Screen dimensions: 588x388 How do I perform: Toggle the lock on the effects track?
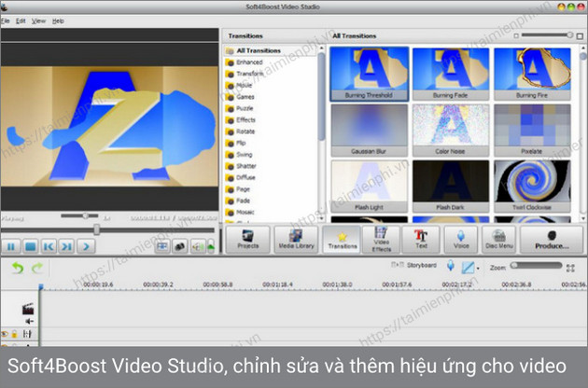click(14, 334)
